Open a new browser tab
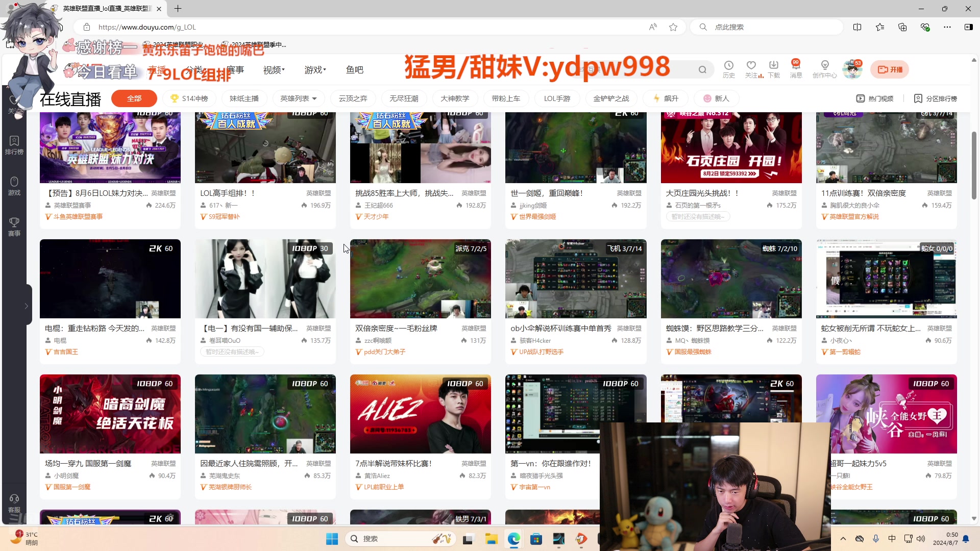The height and width of the screenshot is (551, 980). point(178,9)
